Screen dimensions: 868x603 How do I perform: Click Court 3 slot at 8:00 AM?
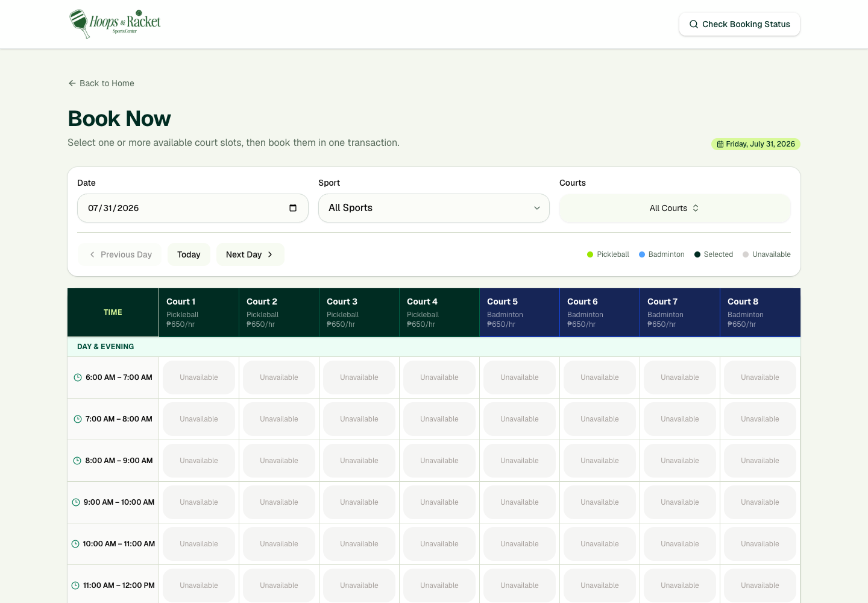pyautogui.click(x=359, y=461)
